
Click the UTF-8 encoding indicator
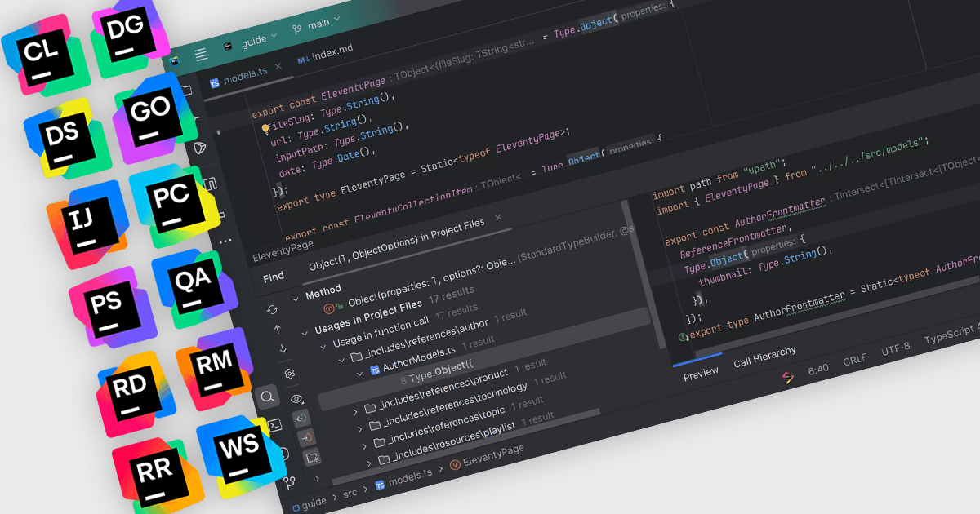(x=896, y=348)
